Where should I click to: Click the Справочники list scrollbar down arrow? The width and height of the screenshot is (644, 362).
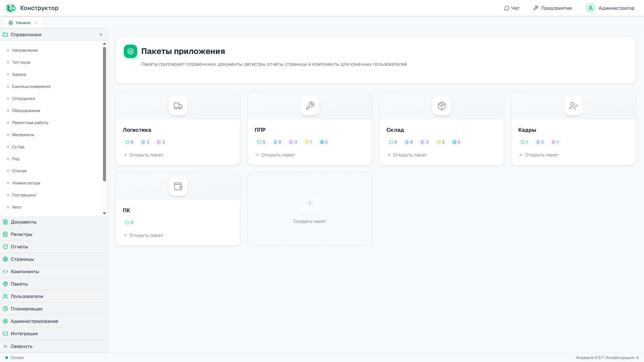[x=104, y=213]
